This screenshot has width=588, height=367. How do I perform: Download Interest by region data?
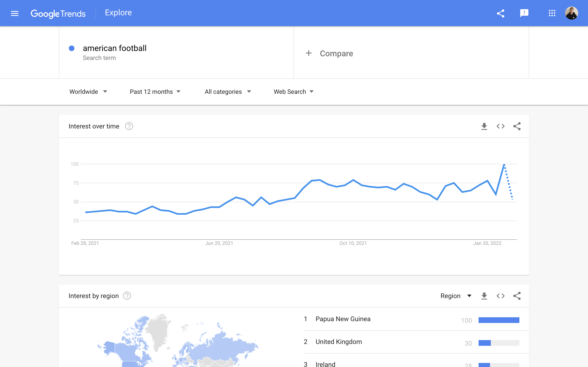484,296
